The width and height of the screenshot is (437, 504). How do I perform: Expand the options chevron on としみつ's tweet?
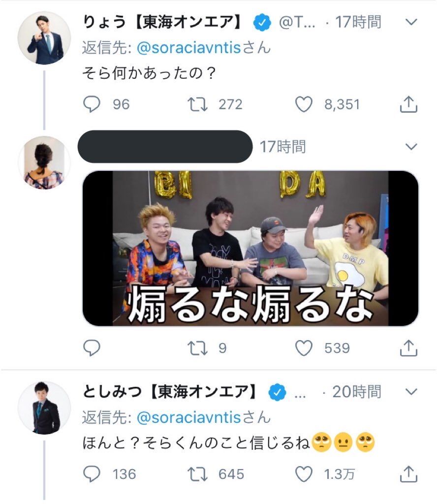coord(411,391)
